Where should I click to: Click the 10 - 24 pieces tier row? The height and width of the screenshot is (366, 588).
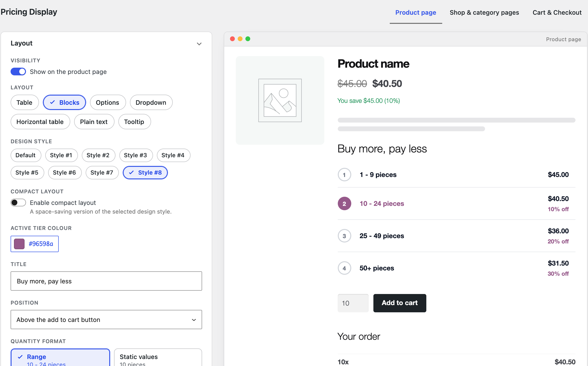[456, 203]
